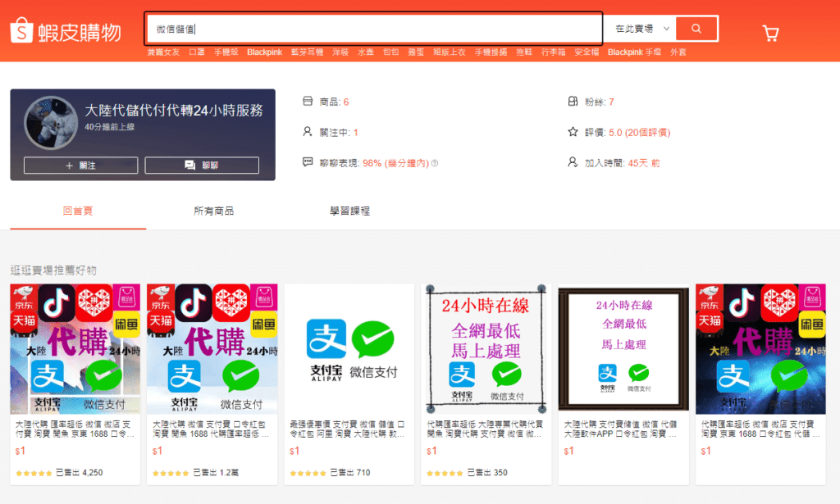Click the person icon beside 關注中

(308, 132)
